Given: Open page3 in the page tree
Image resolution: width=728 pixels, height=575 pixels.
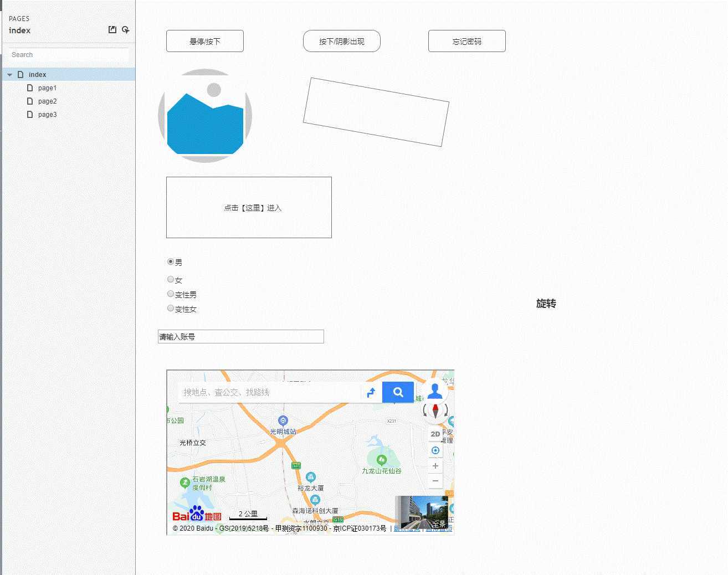Looking at the screenshot, I should (x=47, y=115).
